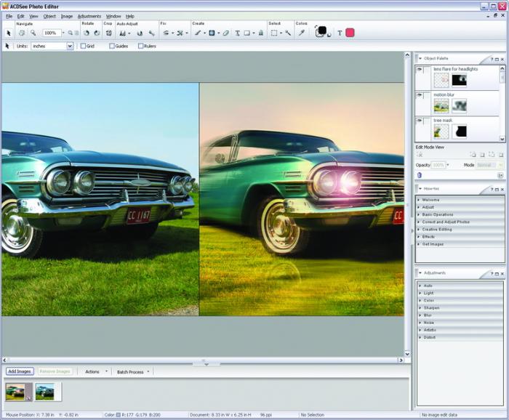This screenshot has width=509, height=420.
Task: Click the foreground black color swatch
Action: click(x=321, y=31)
